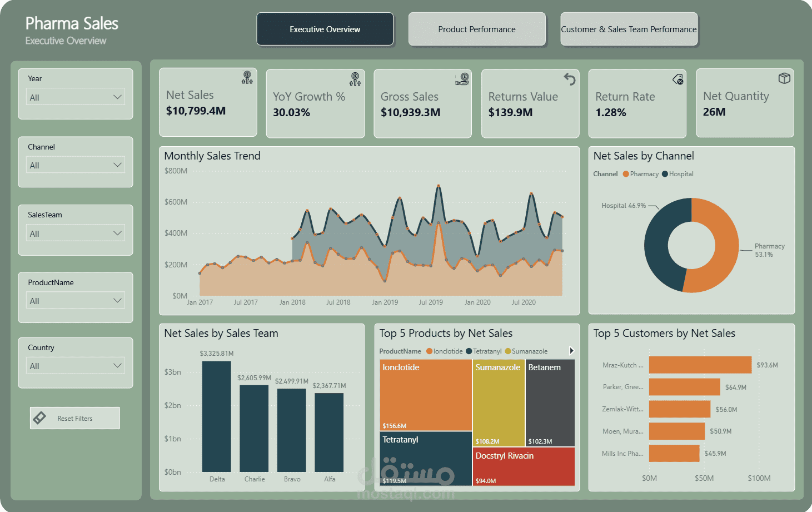This screenshot has width=812, height=512.
Task: Click the Reset Filters button
Action: (75, 418)
